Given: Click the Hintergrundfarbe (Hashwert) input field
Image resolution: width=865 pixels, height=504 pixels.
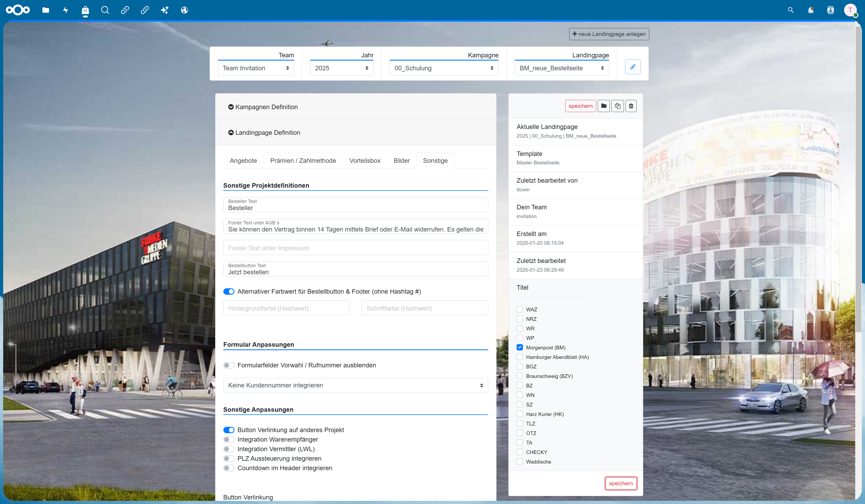Looking at the screenshot, I should (x=287, y=308).
